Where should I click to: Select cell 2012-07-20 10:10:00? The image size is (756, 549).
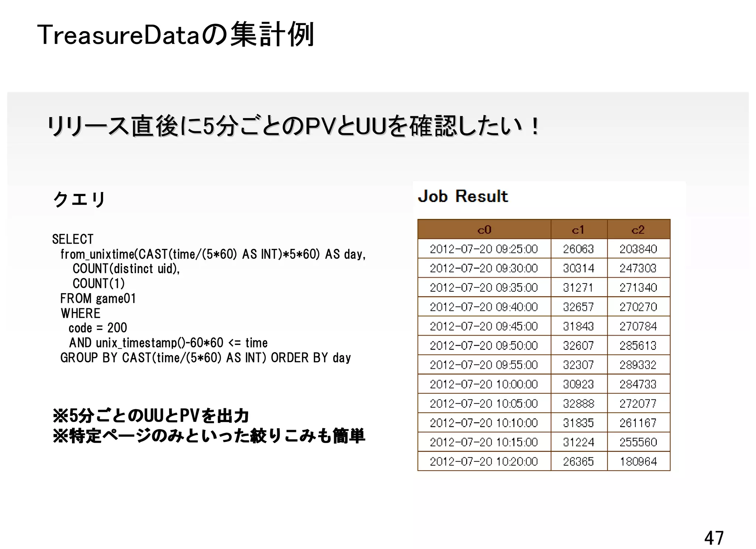click(x=484, y=422)
